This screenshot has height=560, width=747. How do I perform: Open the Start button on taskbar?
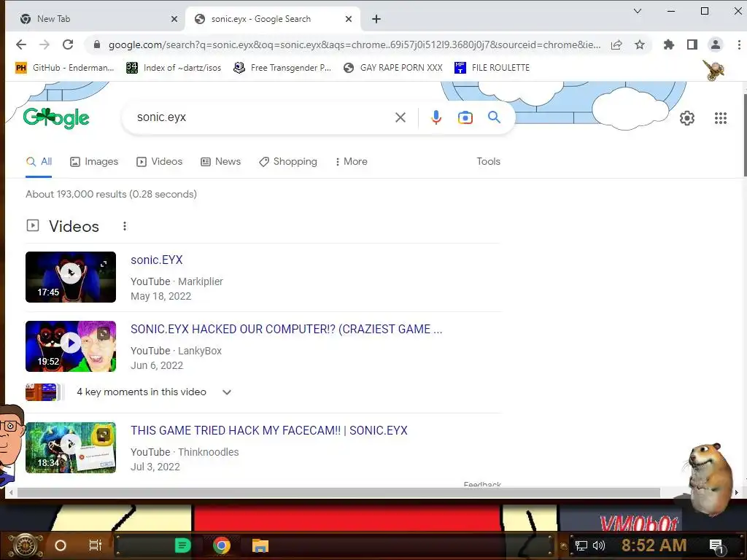coord(26,545)
